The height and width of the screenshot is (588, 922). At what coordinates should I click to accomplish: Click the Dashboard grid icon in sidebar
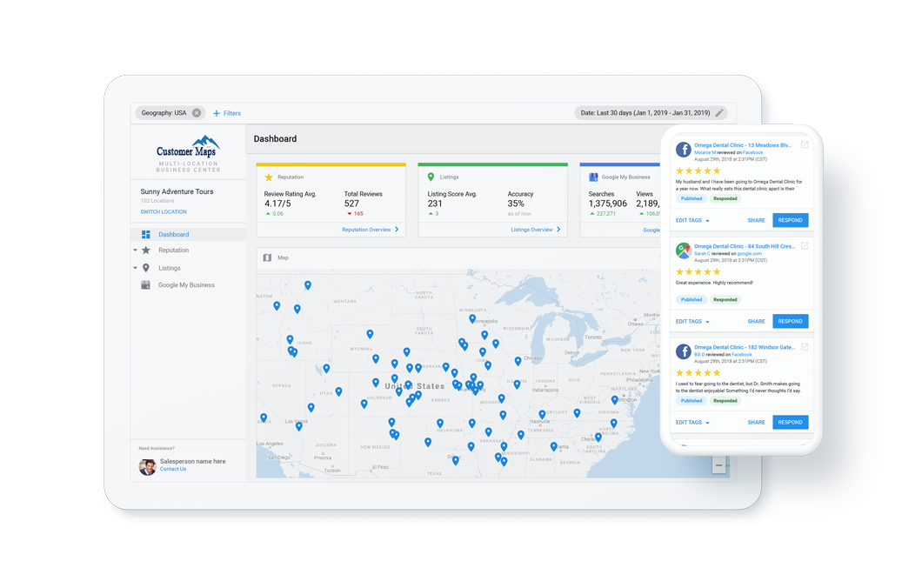[146, 235]
